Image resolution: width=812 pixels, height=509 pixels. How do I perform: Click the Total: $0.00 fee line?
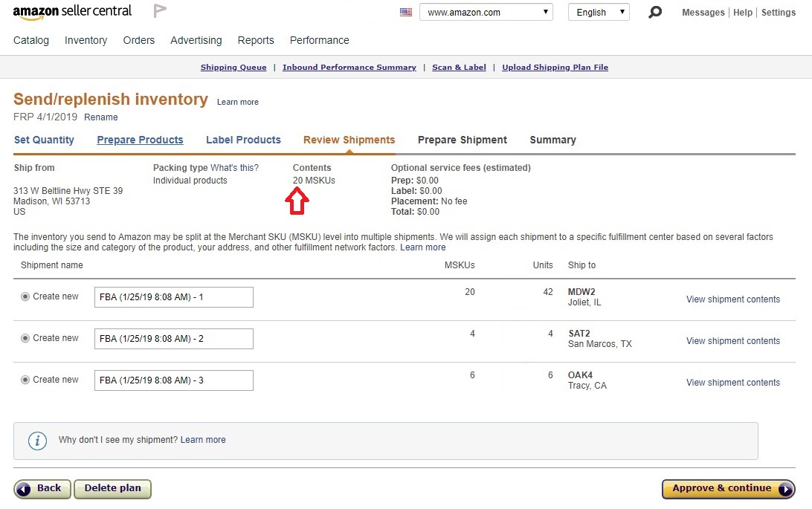416,212
